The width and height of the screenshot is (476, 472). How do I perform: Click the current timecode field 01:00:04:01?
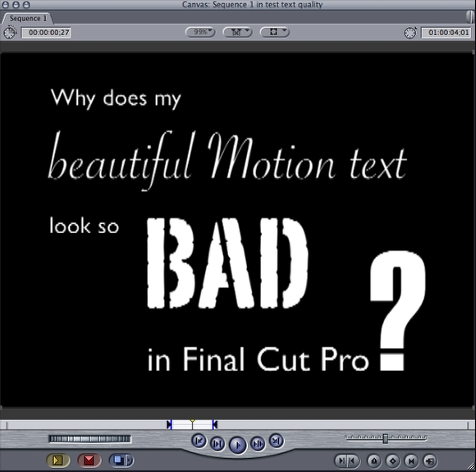[x=446, y=33]
